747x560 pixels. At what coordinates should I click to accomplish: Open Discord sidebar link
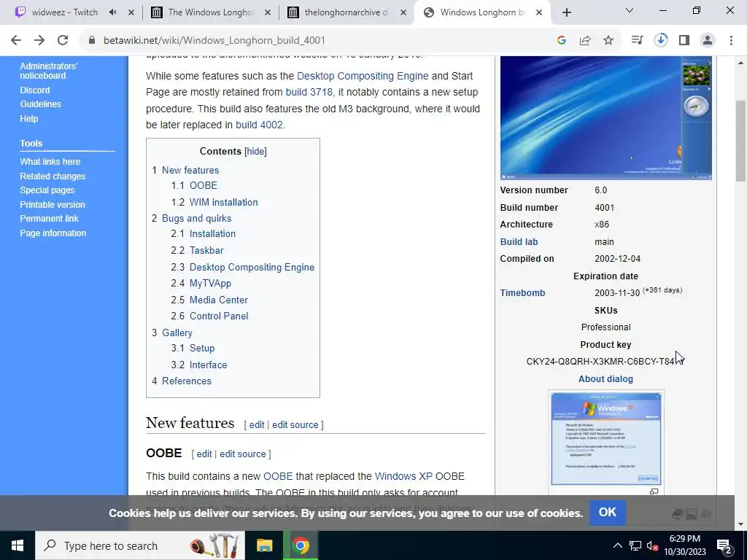(35, 90)
